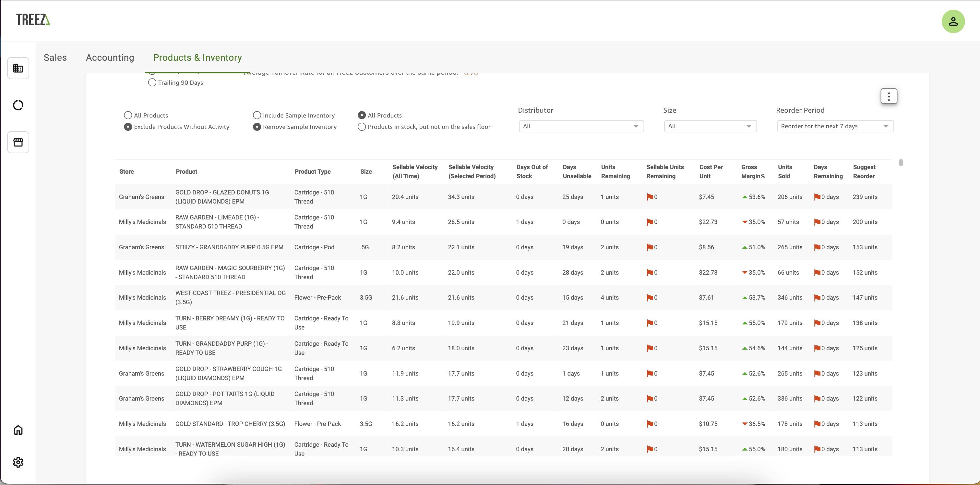The width and height of the screenshot is (980, 485).
Task: Click the TREEZ logo
Action: 33,20
